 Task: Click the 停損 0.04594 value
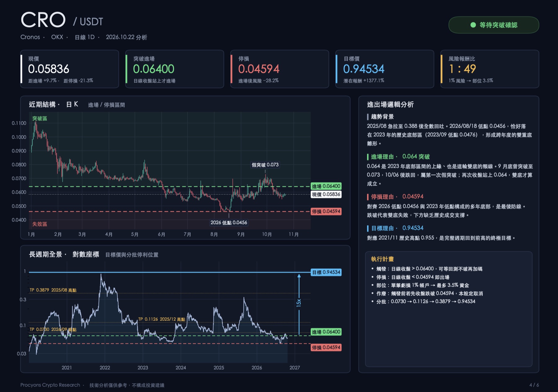point(259,69)
